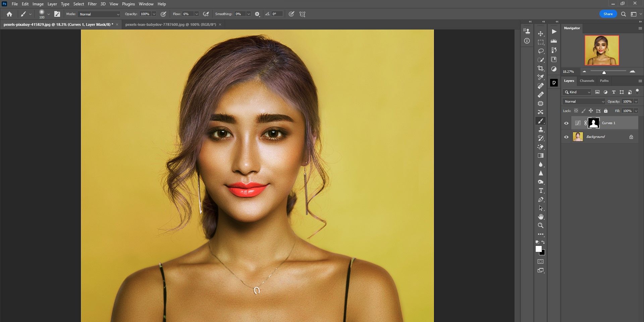This screenshot has height=322, width=644.
Task: Open the Flow slider dropdown arrow
Action: click(x=197, y=14)
